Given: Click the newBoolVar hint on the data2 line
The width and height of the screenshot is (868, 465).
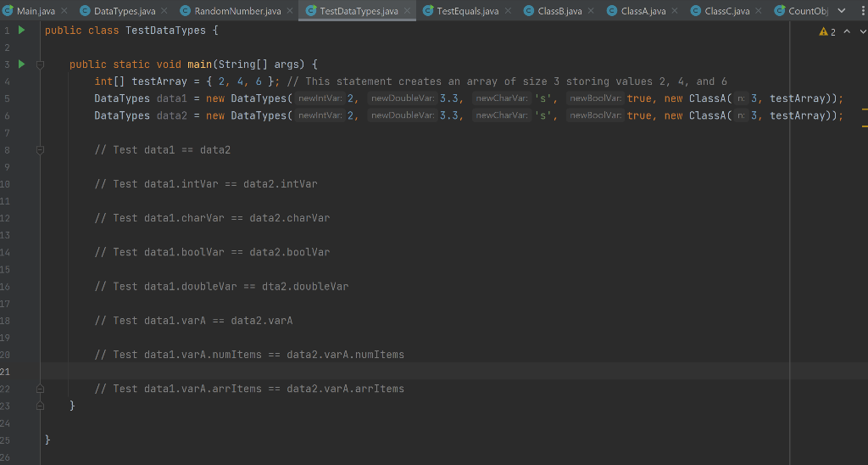Looking at the screenshot, I should tap(595, 116).
